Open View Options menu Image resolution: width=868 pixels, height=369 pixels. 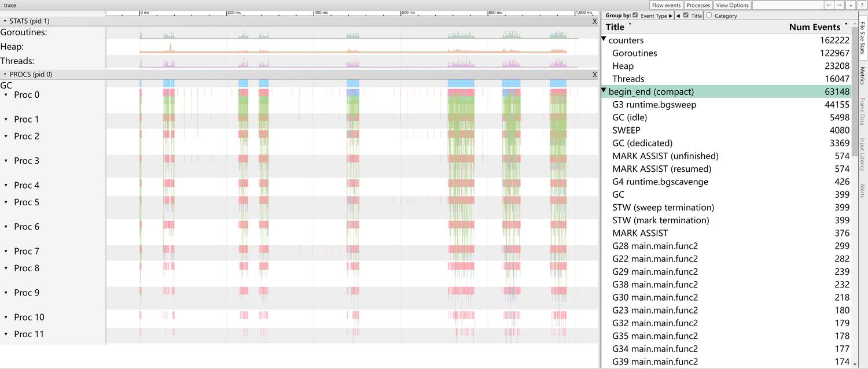732,5
